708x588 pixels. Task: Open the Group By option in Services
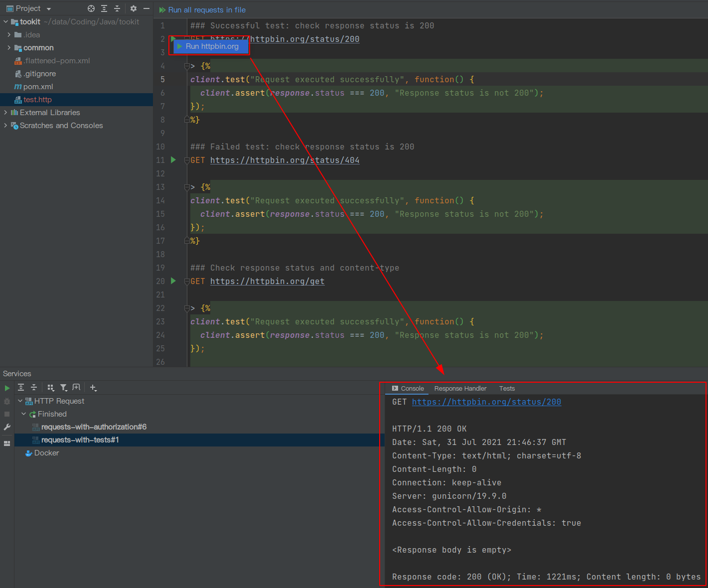pos(51,388)
